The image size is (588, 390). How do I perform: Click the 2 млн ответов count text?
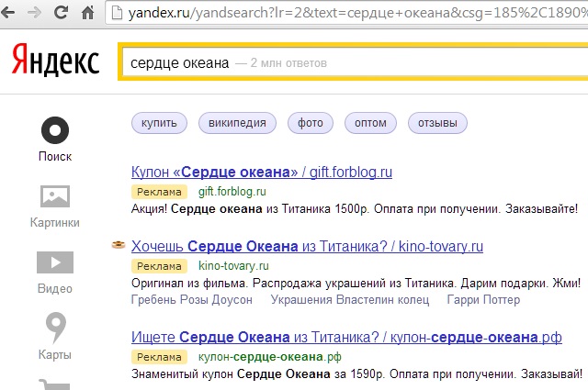tap(288, 63)
